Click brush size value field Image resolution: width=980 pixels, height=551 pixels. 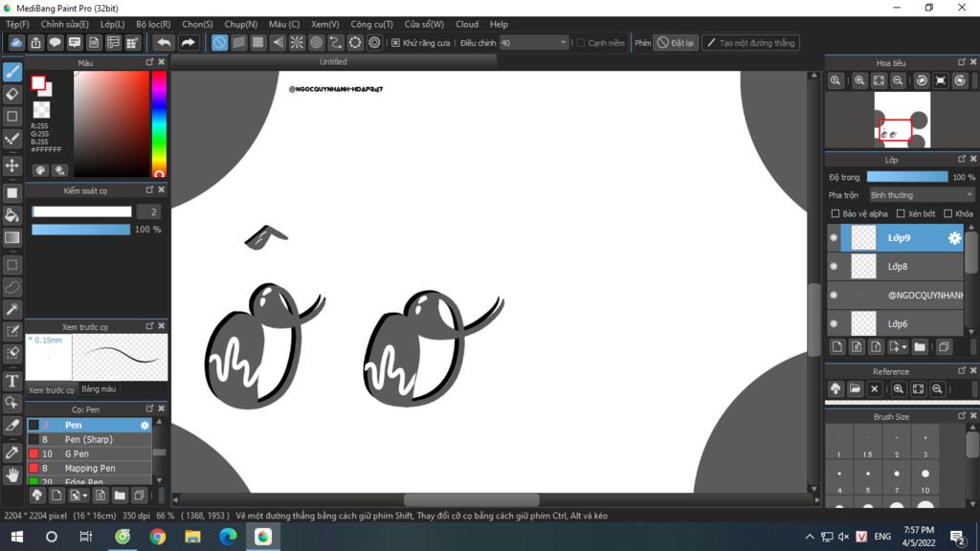[x=148, y=212]
